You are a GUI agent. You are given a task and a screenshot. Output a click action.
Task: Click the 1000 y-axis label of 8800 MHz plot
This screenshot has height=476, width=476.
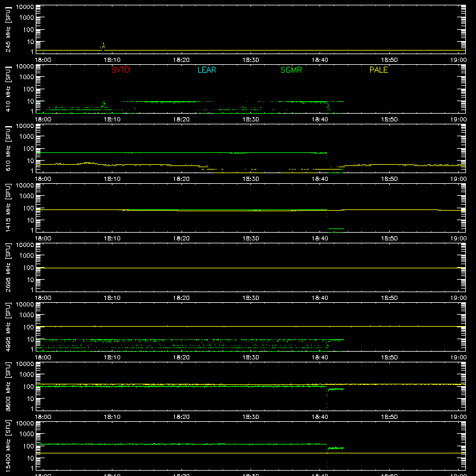point(27,375)
